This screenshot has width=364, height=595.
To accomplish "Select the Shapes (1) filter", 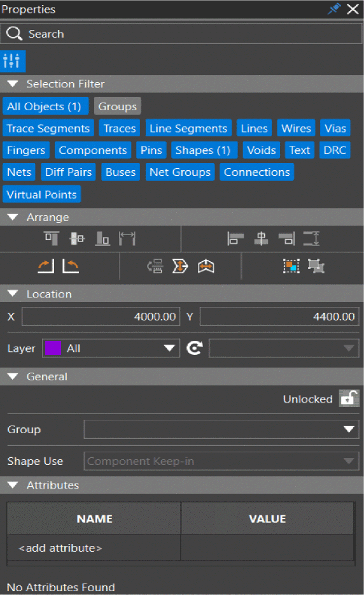I will (204, 150).
